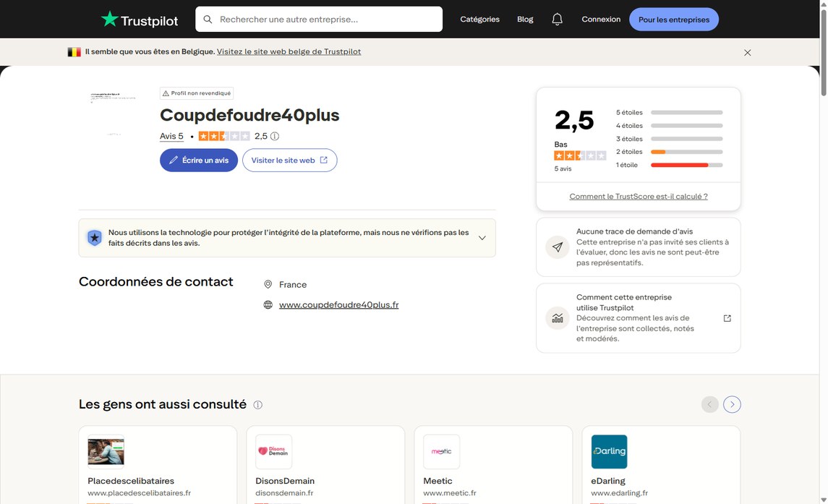Click 'Pour les entreprises' button

pos(674,20)
